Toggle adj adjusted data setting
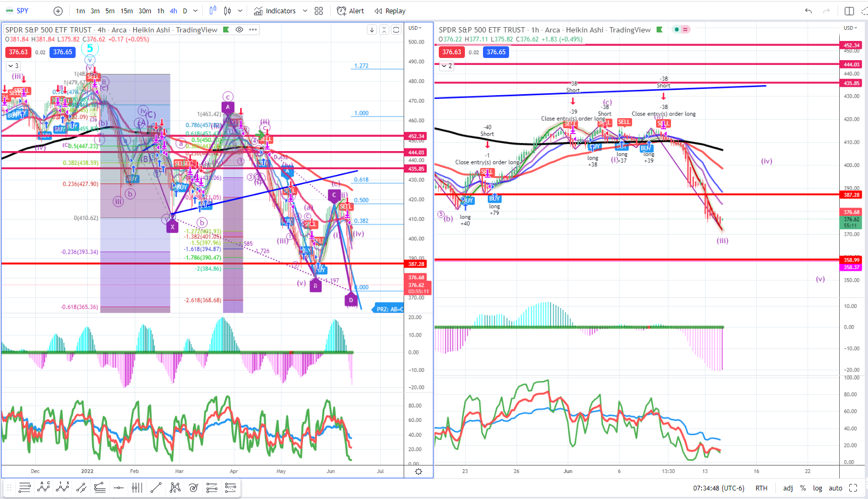The width and height of the screenshot is (868, 499). point(788,488)
